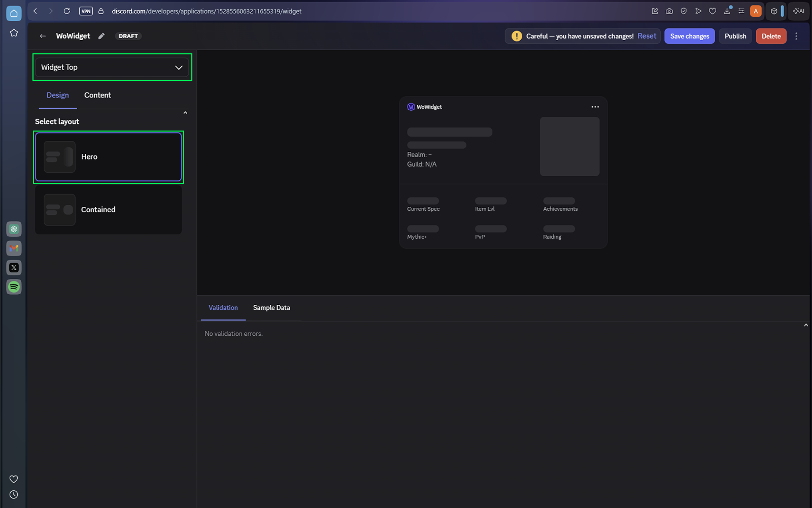812x508 pixels.
Task: Click the Realm text in preview
Action: [x=419, y=154]
